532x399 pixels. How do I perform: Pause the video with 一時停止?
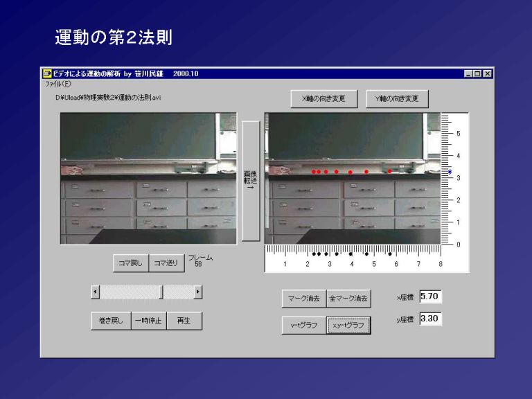click(x=149, y=321)
